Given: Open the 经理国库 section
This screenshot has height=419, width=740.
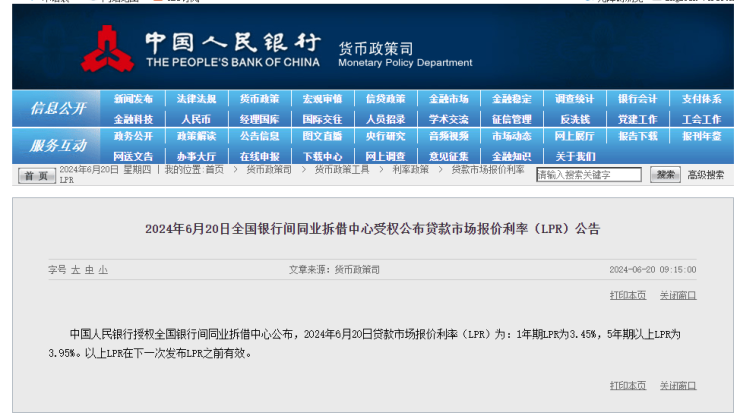Looking at the screenshot, I should click(x=259, y=119).
